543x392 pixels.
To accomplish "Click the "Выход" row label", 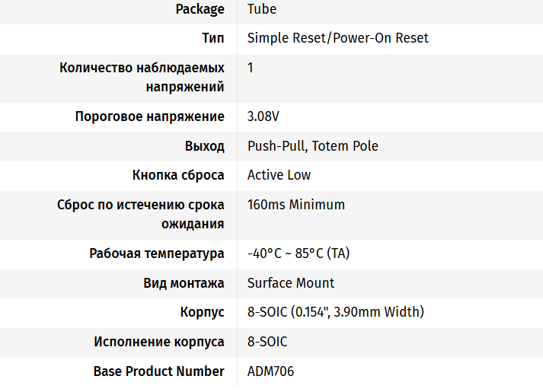I will [x=204, y=146].
